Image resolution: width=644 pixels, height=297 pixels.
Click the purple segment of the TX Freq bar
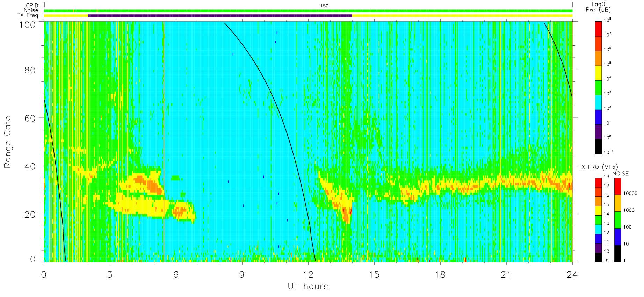tap(220, 15)
